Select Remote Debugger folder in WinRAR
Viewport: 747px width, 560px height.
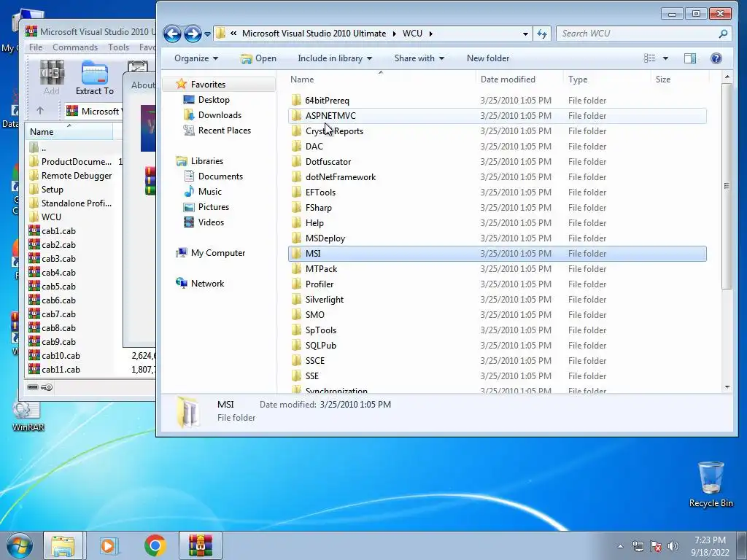pyautogui.click(x=76, y=175)
